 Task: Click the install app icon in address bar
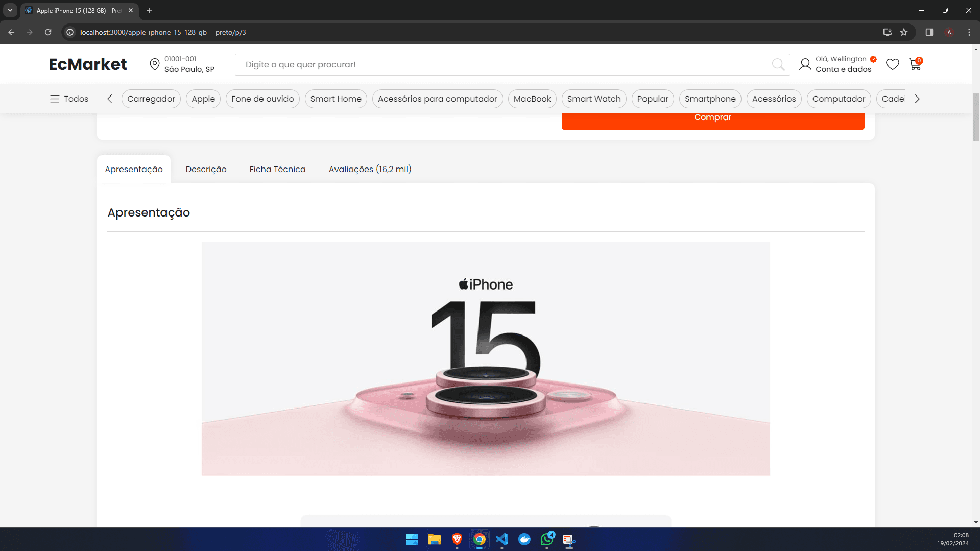pyautogui.click(x=888, y=32)
